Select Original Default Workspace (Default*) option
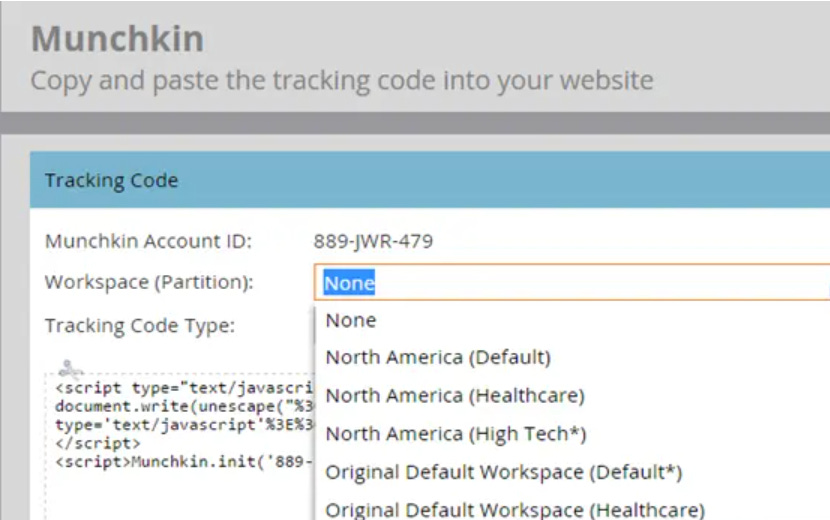 click(x=503, y=472)
